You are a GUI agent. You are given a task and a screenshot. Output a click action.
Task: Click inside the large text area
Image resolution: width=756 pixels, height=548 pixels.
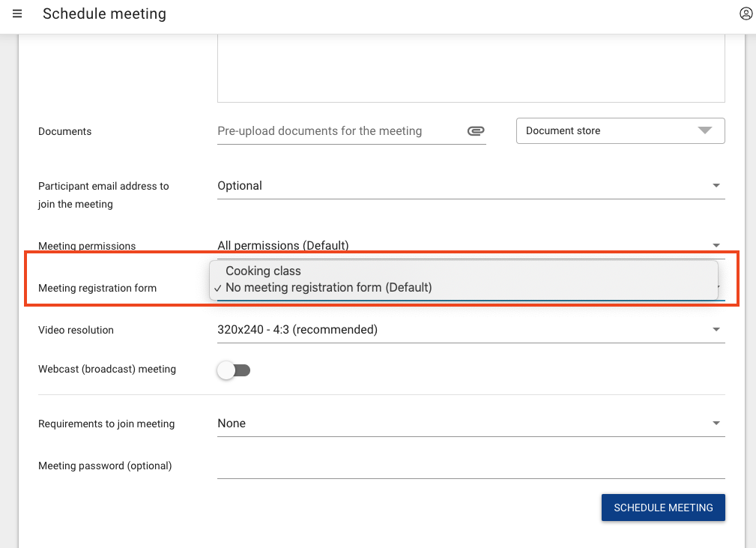(471, 68)
